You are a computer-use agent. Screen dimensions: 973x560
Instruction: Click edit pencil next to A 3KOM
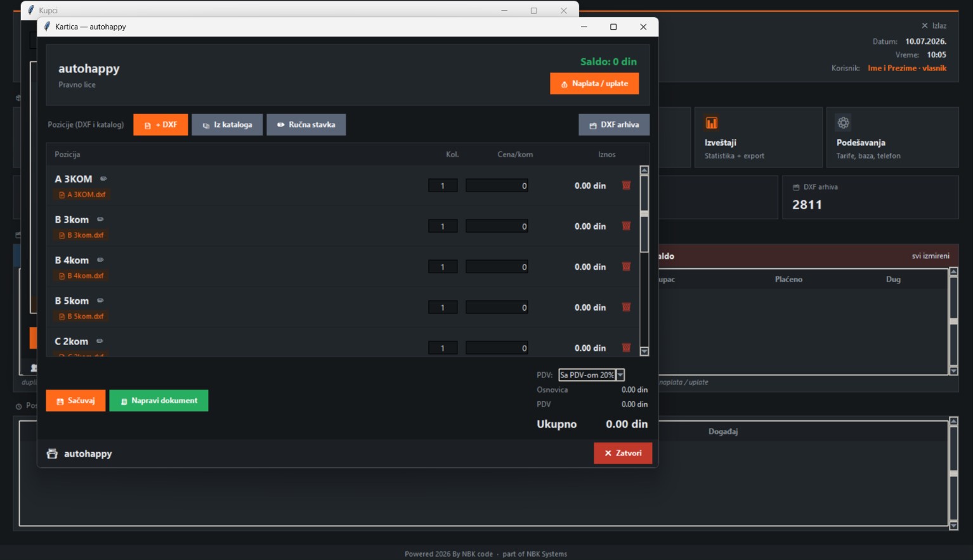103,179
